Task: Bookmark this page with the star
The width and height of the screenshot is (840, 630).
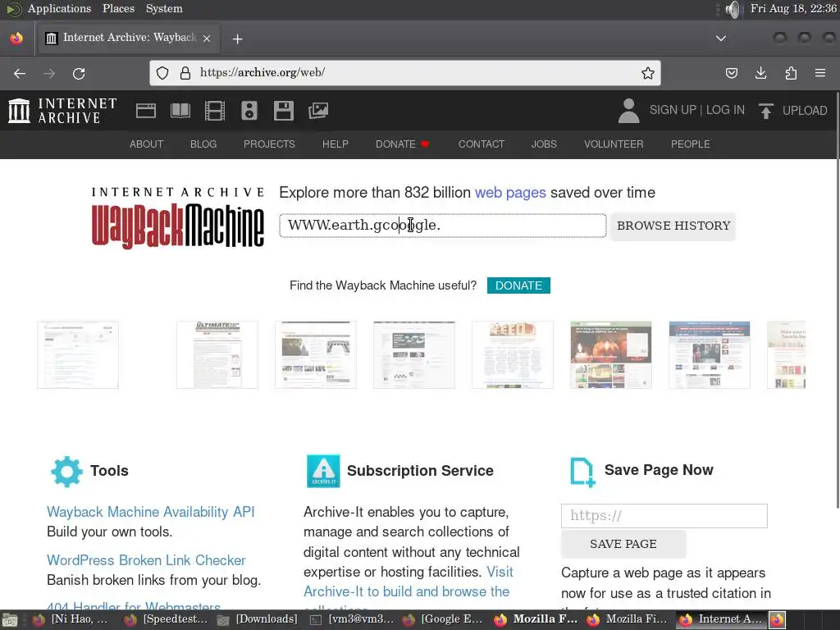Action: pyautogui.click(x=648, y=73)
